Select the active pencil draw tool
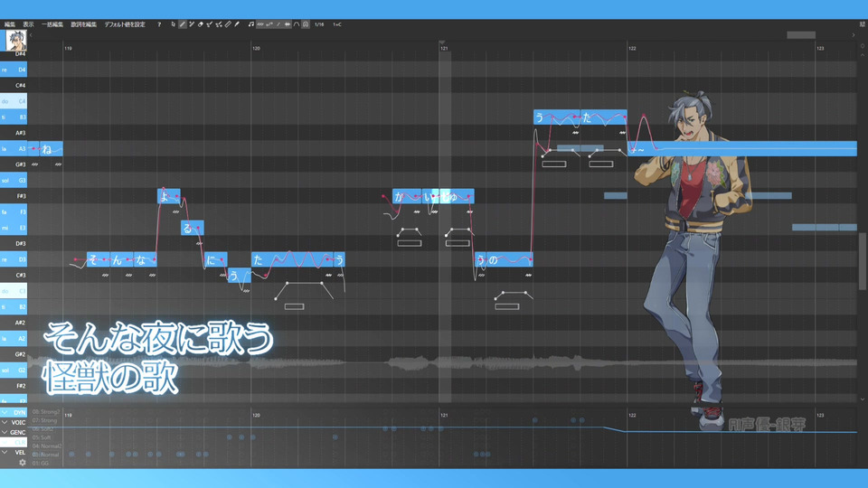Image resolution: width=868 pixels, height=488 pixels. (x=182, y=24)
